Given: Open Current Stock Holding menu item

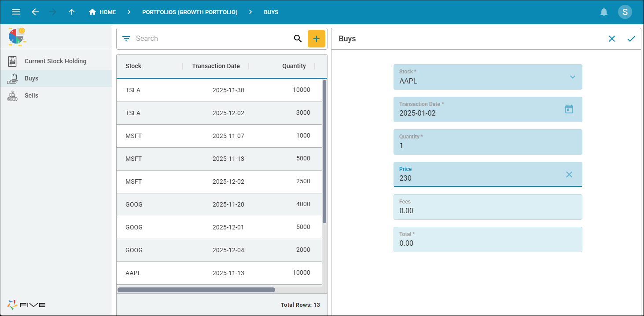Looking at the screenshot, I should (x=55, y=61).
